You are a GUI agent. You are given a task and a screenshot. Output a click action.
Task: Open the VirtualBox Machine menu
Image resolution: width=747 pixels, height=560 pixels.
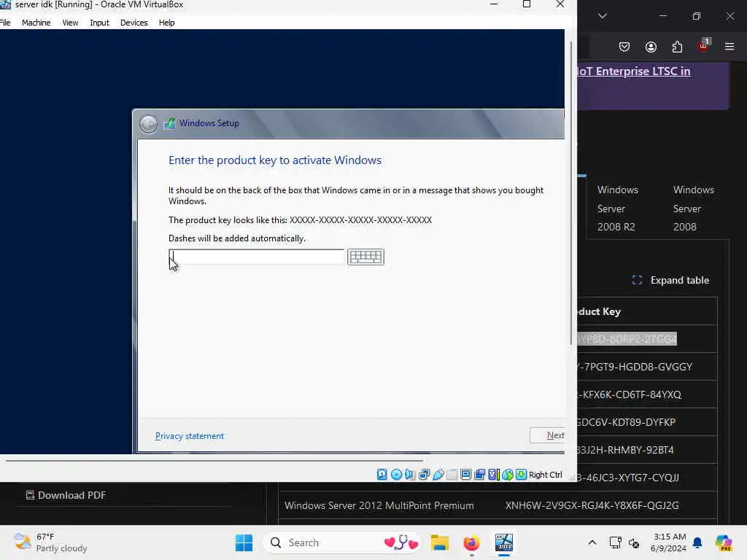click(x=36, y=23)
